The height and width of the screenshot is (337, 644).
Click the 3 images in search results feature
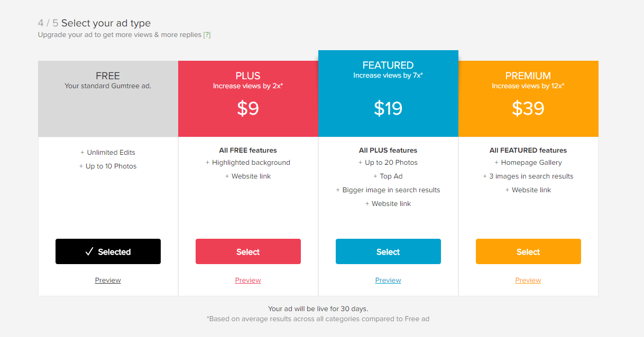coord(531,176)
